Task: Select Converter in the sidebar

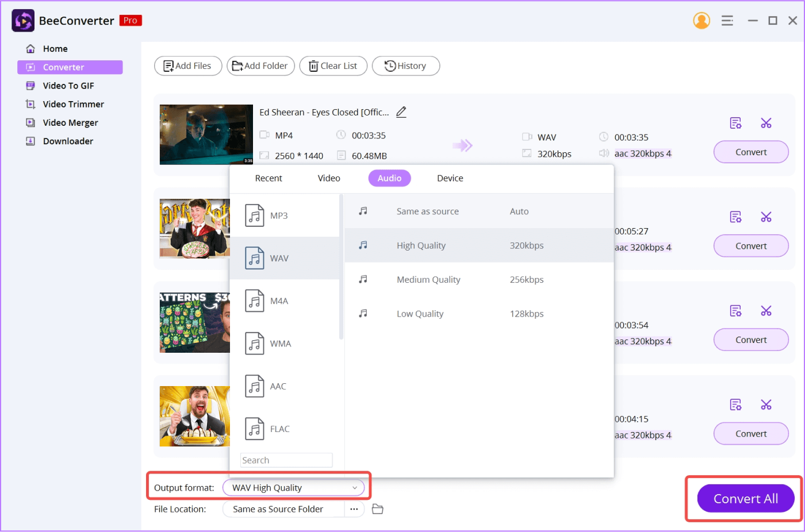Action: pos(70,67)
